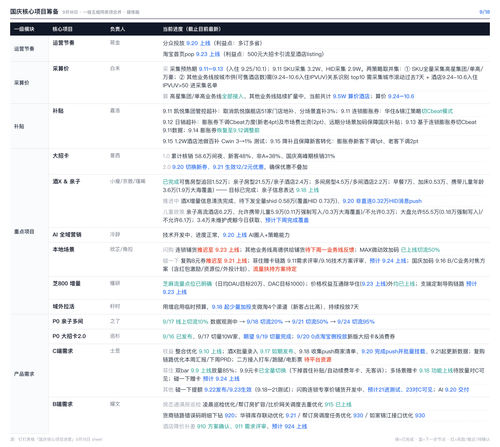Click 9.23 上线 after 淘宝首页pop
500x447 pixels.
(208, 54)
